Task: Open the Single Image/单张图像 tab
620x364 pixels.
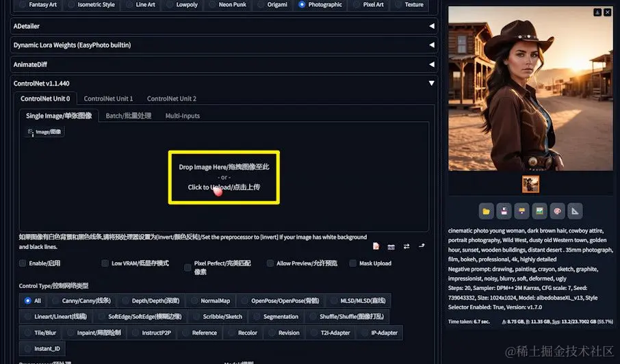Action: (x=59, y=116)
